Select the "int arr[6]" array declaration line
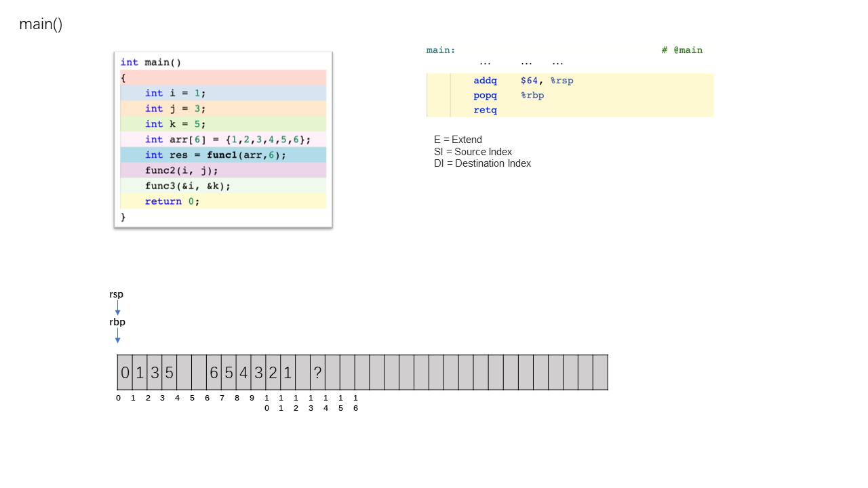 click(x=223, y=140)
